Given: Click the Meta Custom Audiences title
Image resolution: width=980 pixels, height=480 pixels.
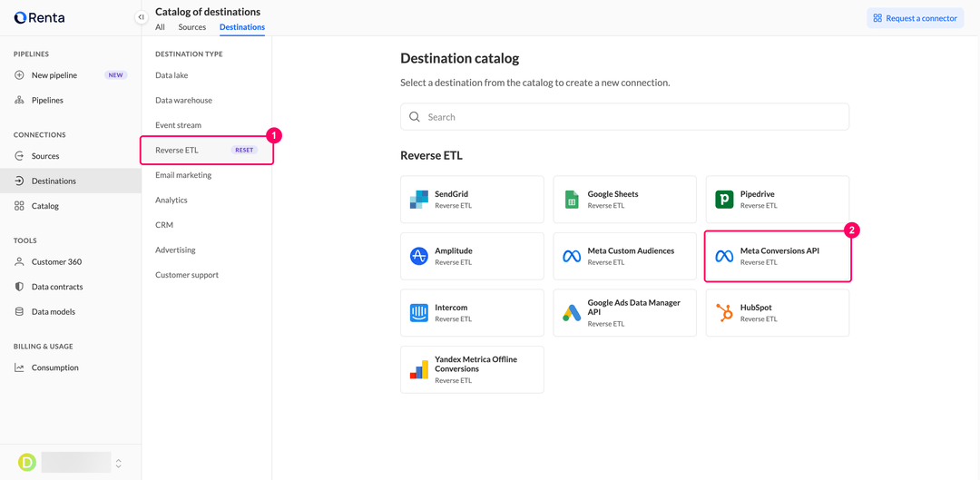Looking at the screenshot, I should click(x=631, y=250).
